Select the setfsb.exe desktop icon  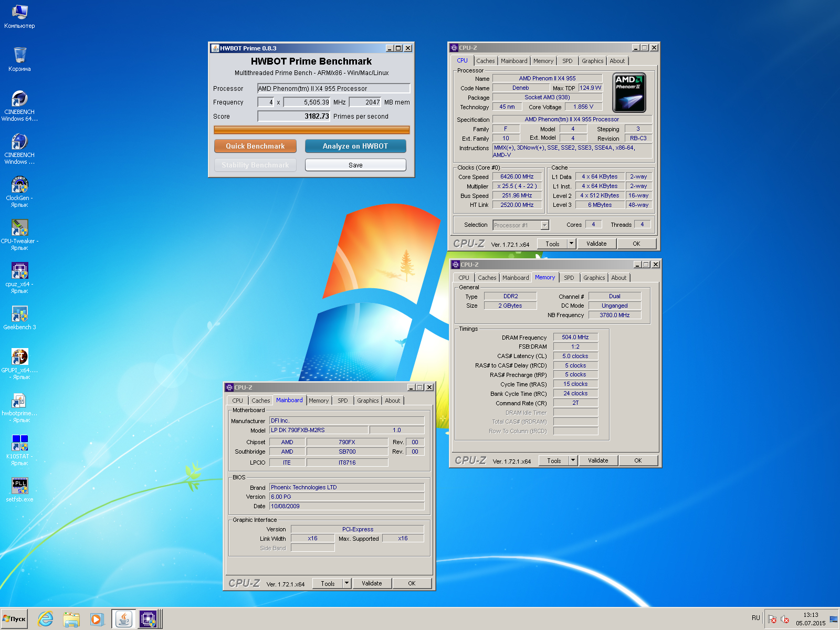tap(19, 489)
